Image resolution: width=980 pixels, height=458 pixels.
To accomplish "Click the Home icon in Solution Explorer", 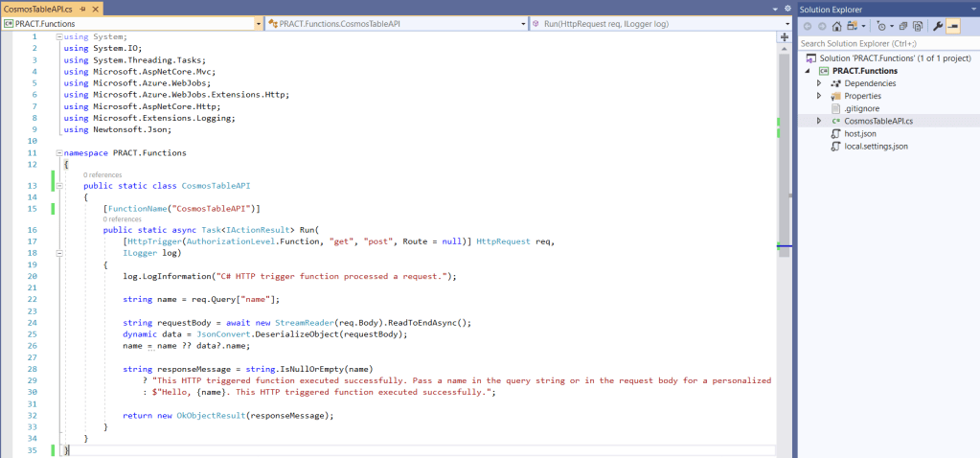I will 836,26.
